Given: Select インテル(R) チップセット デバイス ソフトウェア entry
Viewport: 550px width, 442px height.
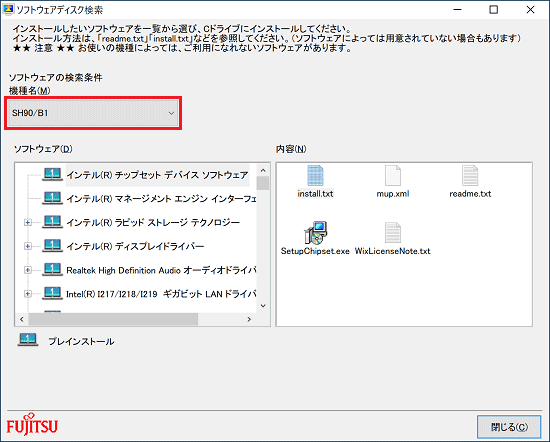Looking at the screenshot, I should point(157,175).
